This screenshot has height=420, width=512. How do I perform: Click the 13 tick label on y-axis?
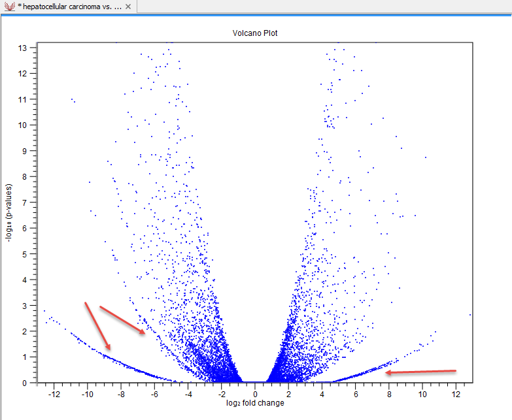(x=23, y=48)
